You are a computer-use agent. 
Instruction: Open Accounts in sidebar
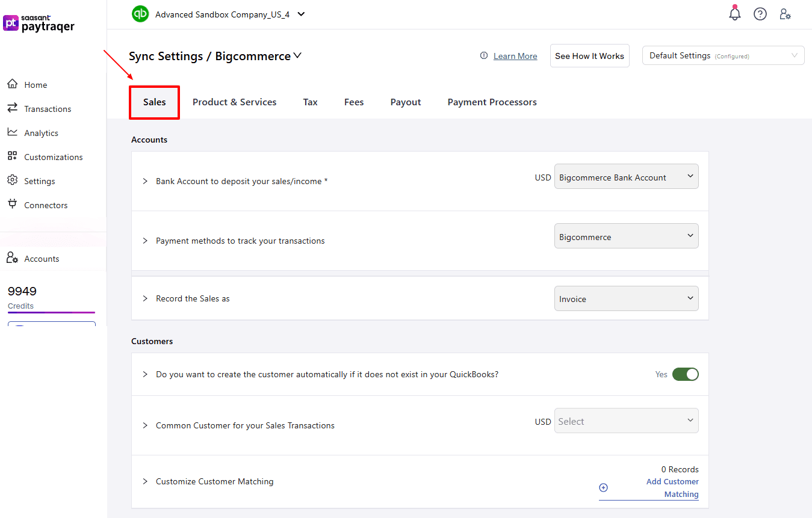pyautogui.click(x=42, y=259)
